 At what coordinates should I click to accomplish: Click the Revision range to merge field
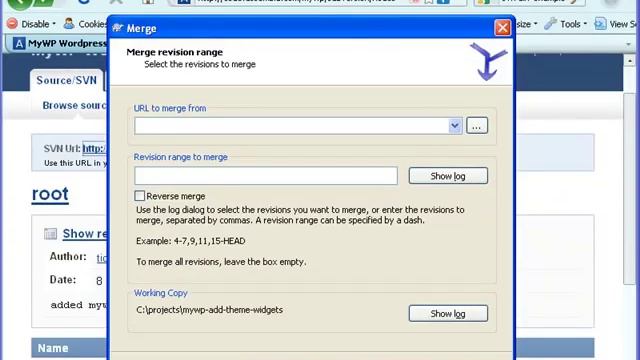[266, 176]
